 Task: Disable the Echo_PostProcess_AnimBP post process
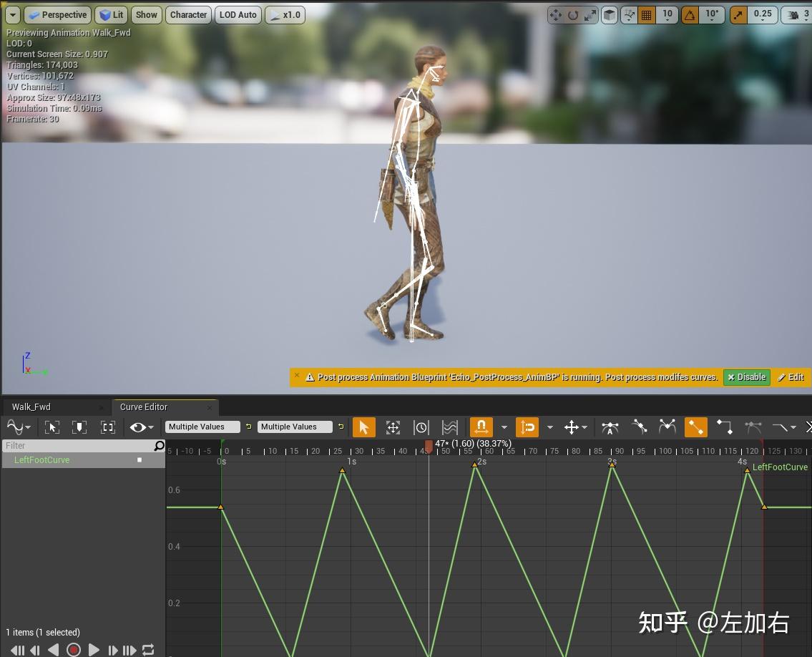coord(746,377)
